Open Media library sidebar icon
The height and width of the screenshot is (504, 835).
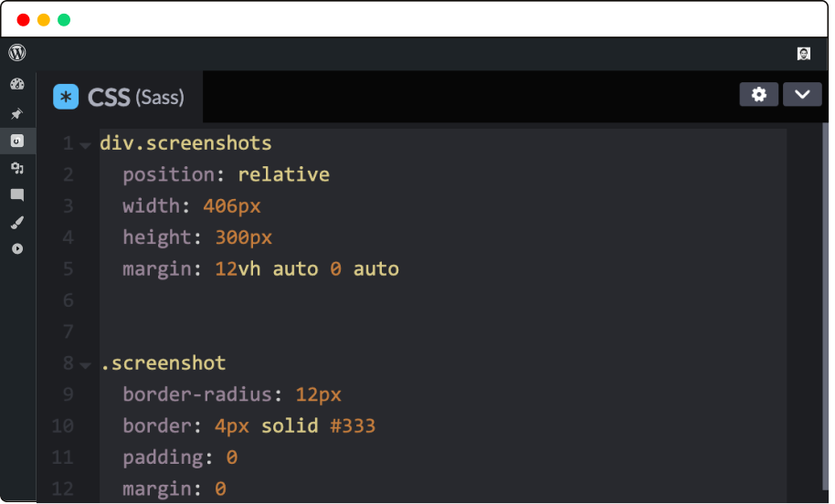pos(17,168)
